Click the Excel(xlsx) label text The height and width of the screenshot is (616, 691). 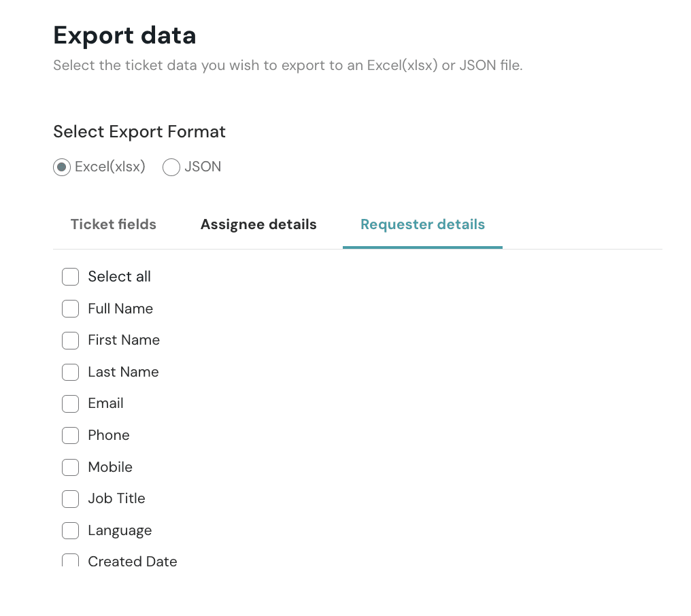110,167
